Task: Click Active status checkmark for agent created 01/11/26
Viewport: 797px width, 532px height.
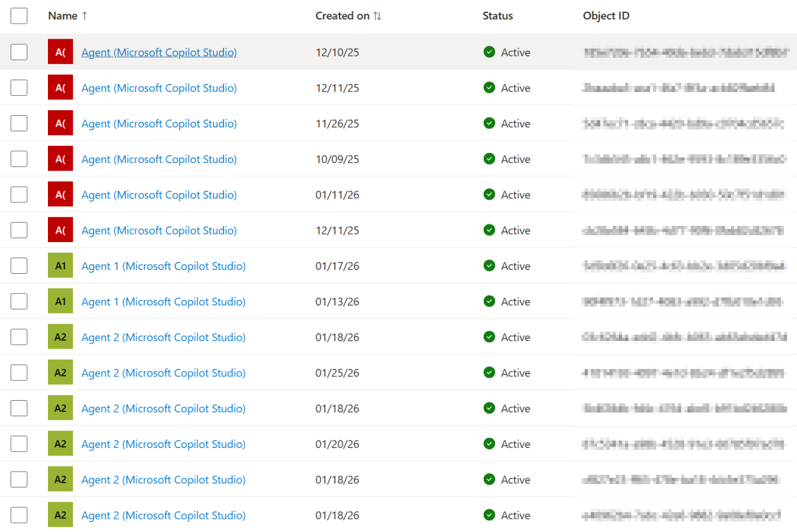Action: (489, 195)
